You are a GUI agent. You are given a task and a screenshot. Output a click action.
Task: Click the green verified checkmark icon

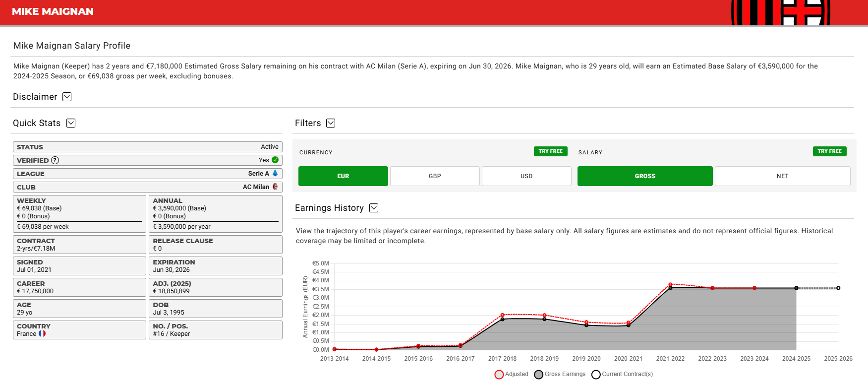[x=275, y=160]
